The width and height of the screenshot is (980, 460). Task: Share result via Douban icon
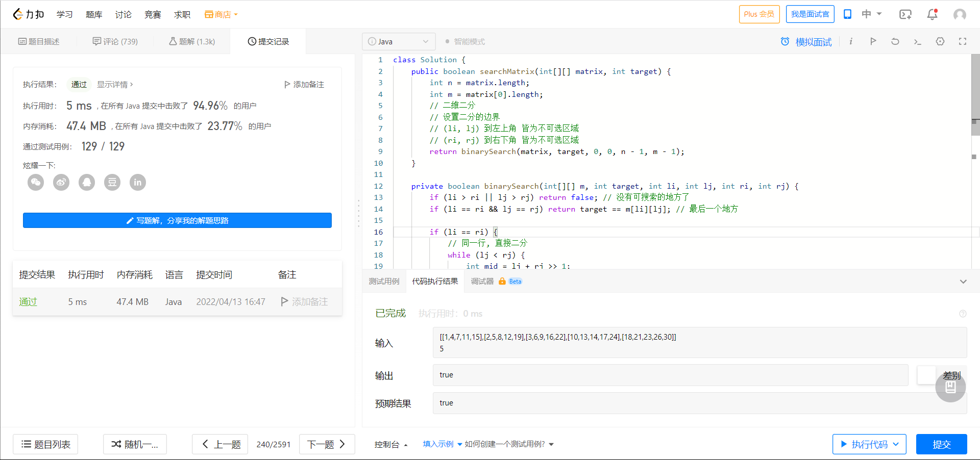(112, 182)
